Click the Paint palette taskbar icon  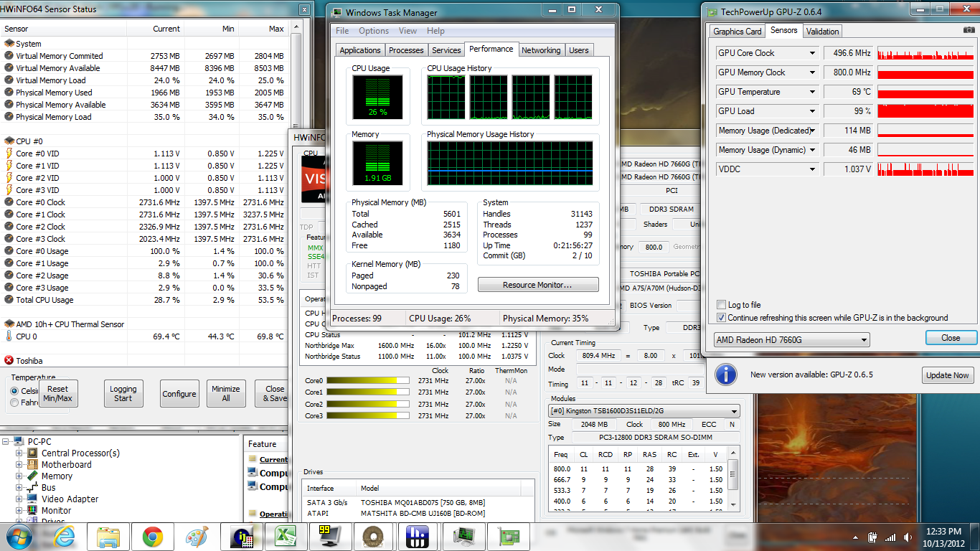tap(197, 537)
